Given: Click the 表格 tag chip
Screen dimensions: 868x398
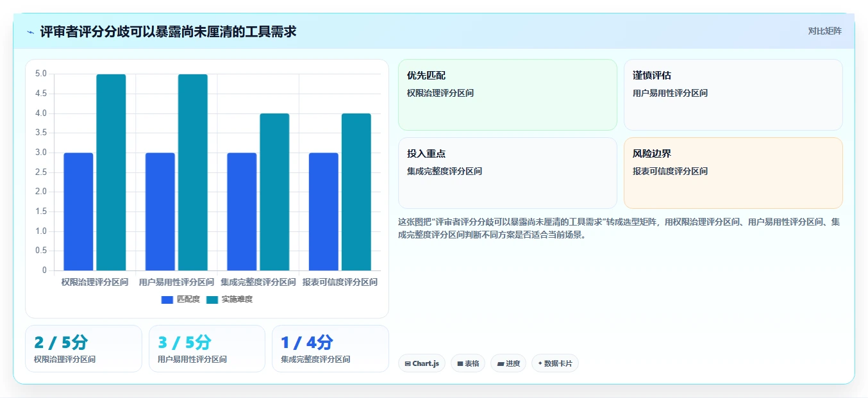Looking at the screenshot, I should click(468, 363).
